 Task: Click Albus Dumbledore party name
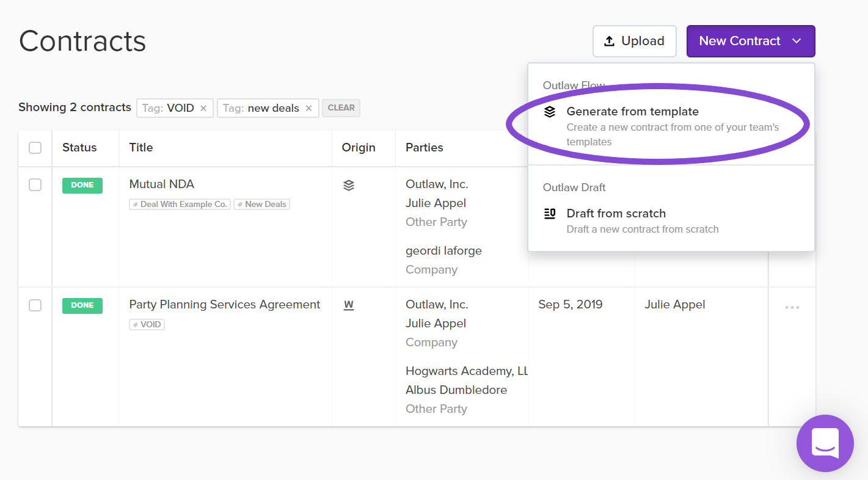tap(456, 390)
